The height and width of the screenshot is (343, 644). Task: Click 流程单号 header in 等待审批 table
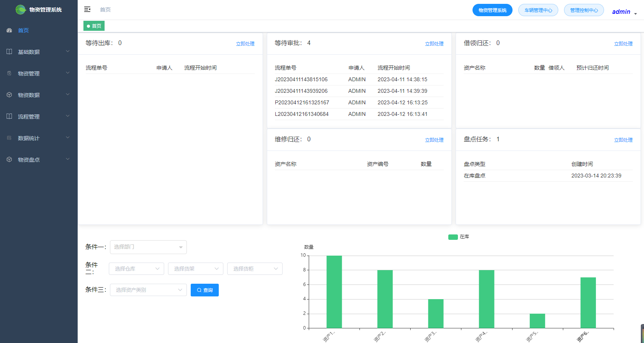tap(285, 68)
